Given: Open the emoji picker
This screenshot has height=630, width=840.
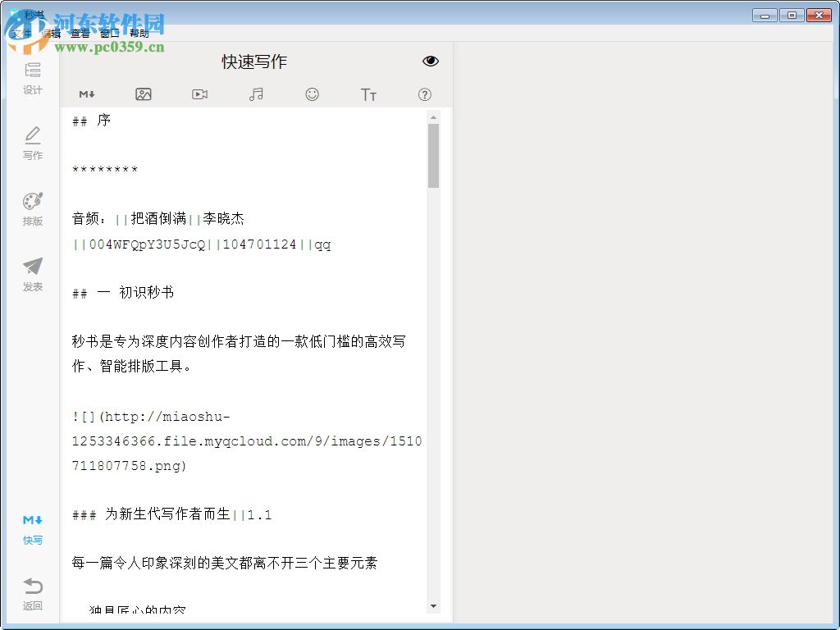Looking at the screenshot, I should click(x=313, y=94).
